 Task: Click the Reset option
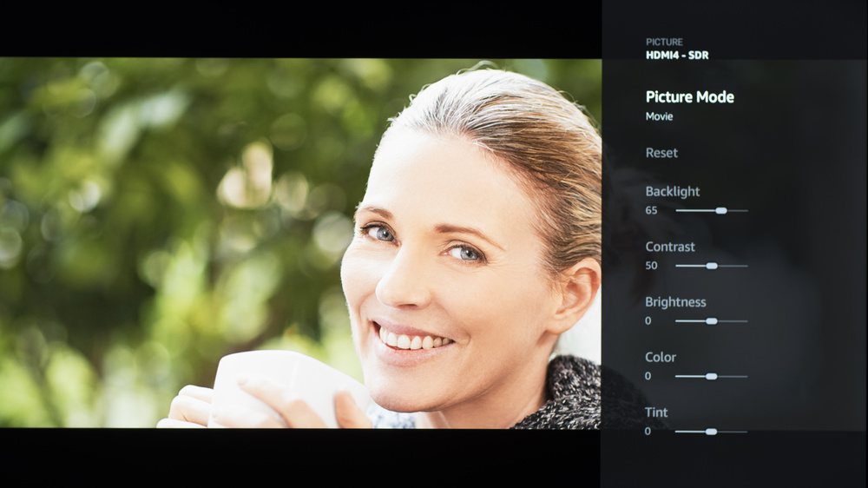click(x=661, y=153)
